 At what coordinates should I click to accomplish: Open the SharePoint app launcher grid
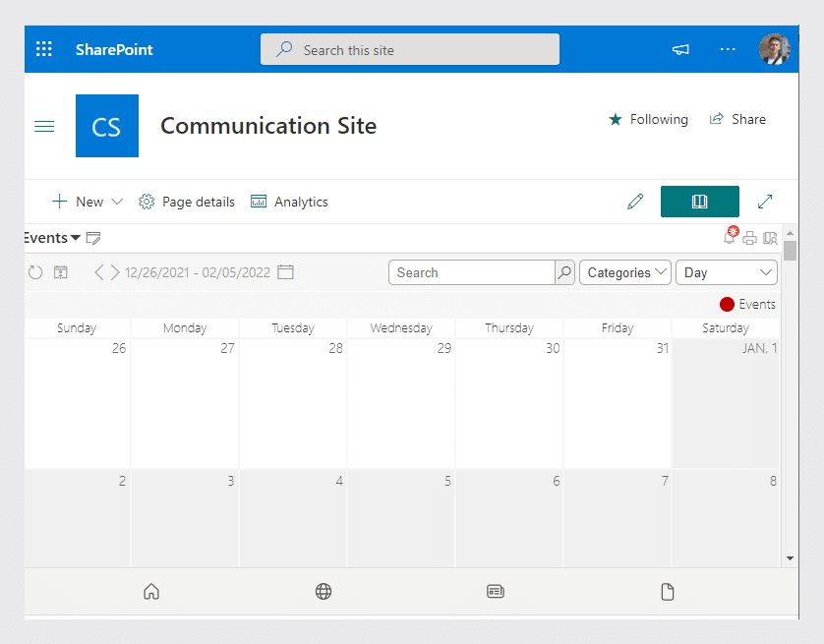(x=44, y=49)
